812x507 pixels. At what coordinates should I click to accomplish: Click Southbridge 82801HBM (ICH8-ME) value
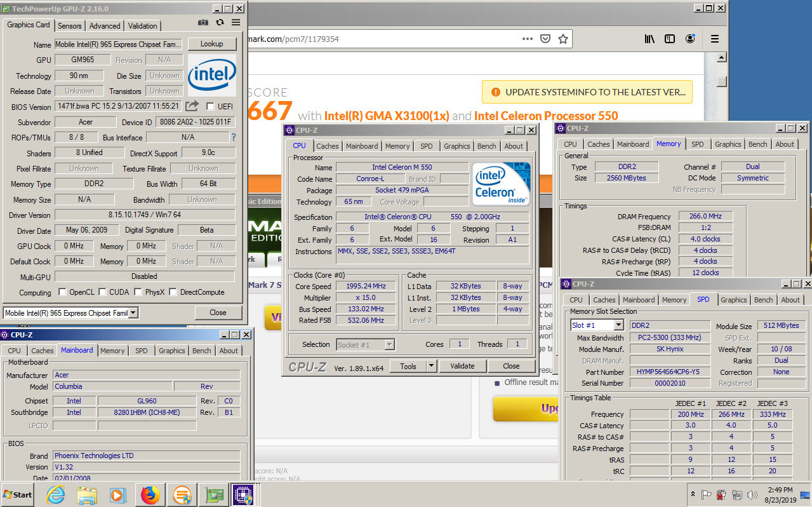pyautogui.click(x=147, y=412)
